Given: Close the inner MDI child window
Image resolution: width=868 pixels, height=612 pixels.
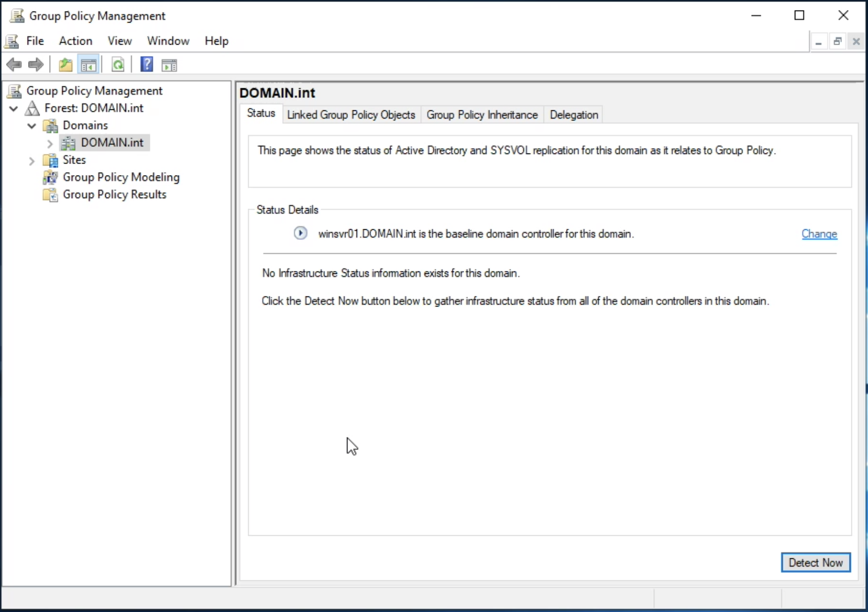Looking at the screenshot, I should pyautogui.click(x=856, y=42).
